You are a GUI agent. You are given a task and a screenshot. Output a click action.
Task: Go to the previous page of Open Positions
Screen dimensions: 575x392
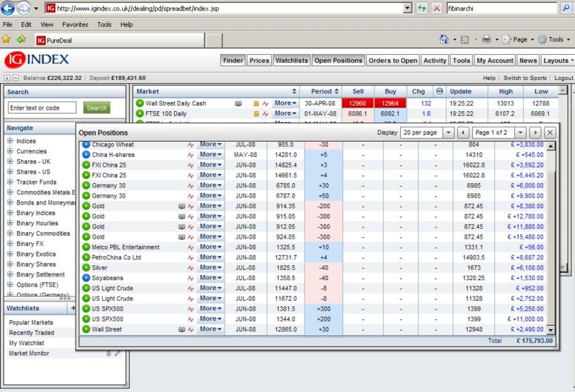click(x=463, y=133)
